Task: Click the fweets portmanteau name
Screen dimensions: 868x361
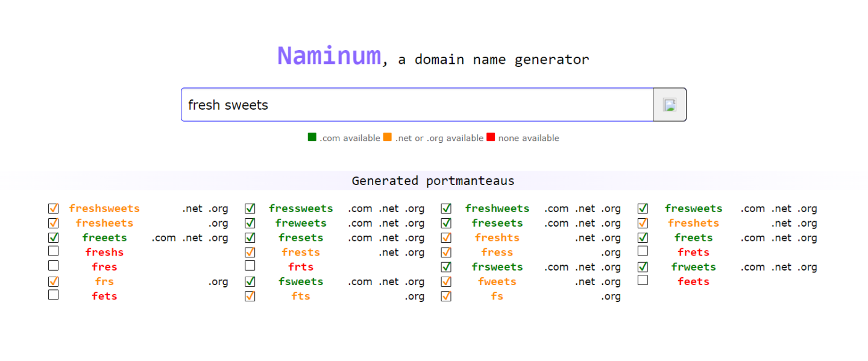Action: (497, 281)
